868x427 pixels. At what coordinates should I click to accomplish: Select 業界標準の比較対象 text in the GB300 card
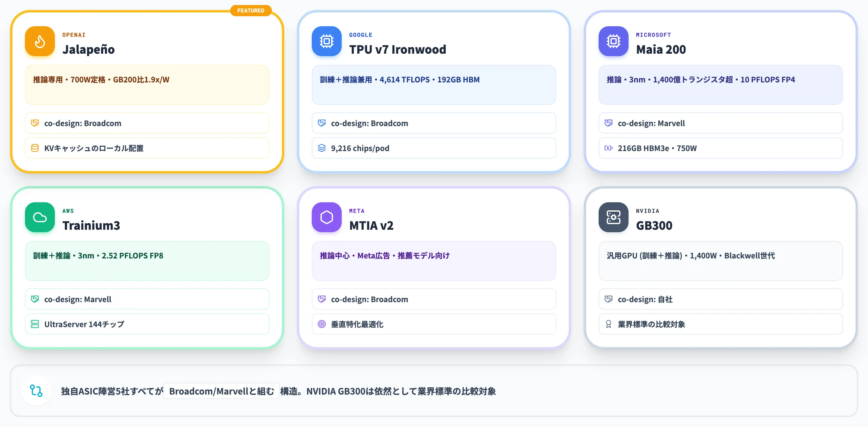pyautogui.click(x=651, y=324)
